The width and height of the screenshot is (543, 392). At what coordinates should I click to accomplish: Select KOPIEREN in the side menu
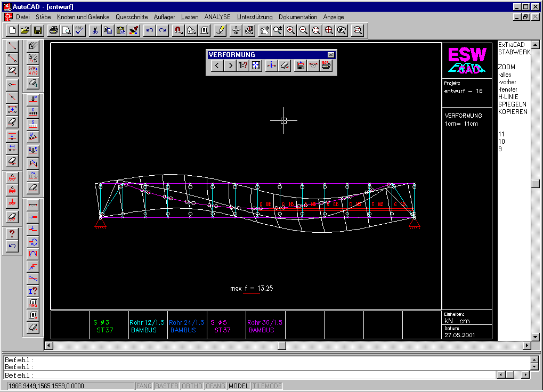tap(513, 112)
